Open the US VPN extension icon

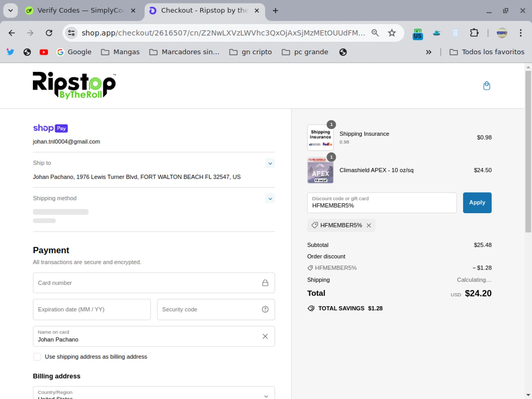tap(418, 34)
